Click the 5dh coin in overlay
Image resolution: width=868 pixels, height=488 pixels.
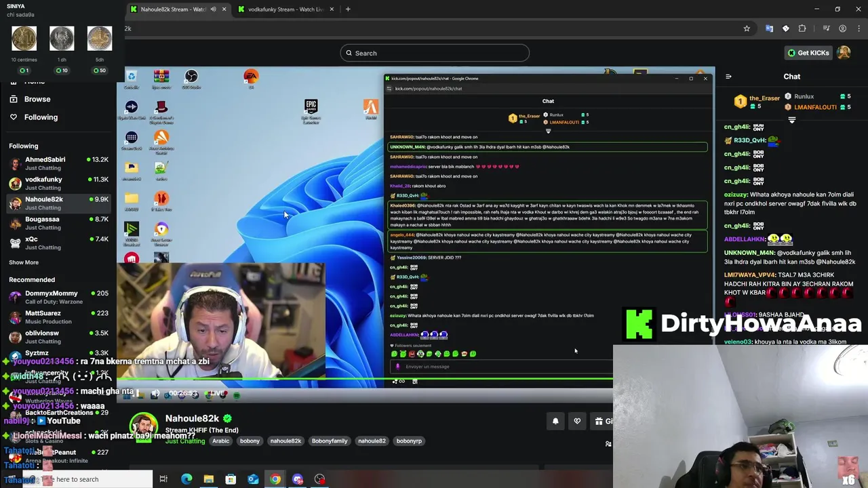pos(99,39)
